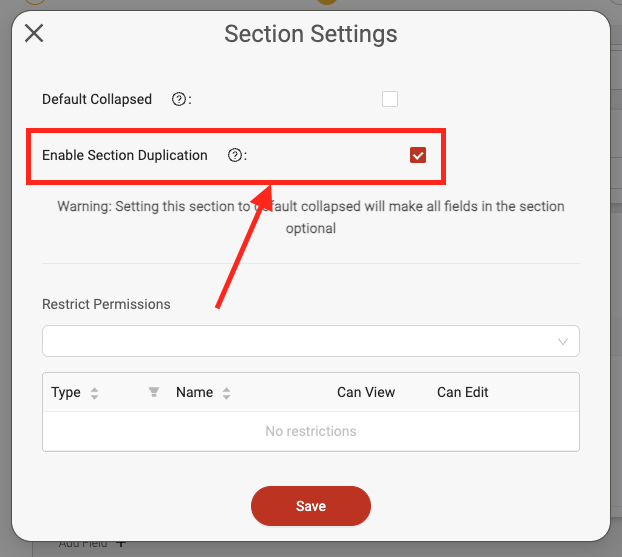This screenshot has height=557, width=622.
Task: Save the section settings
Action: coord(311,506)
